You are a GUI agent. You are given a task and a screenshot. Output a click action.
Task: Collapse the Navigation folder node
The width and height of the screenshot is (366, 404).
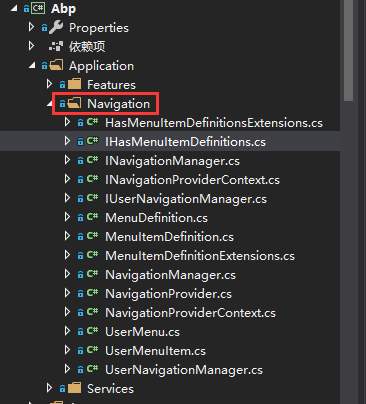pos(50,104)
